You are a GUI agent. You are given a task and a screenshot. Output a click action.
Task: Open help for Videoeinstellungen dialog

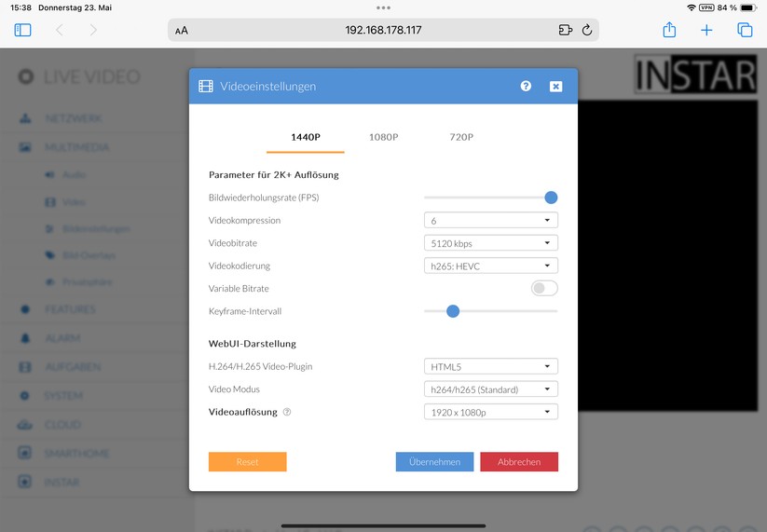[x=526, y=86]
